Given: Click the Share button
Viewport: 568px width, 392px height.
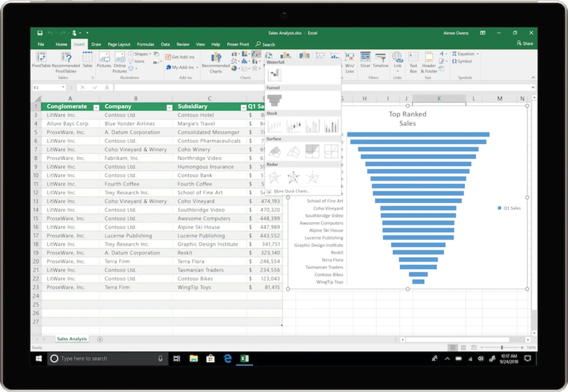Looking at the screenshot, I should click(x=525, y=43).
